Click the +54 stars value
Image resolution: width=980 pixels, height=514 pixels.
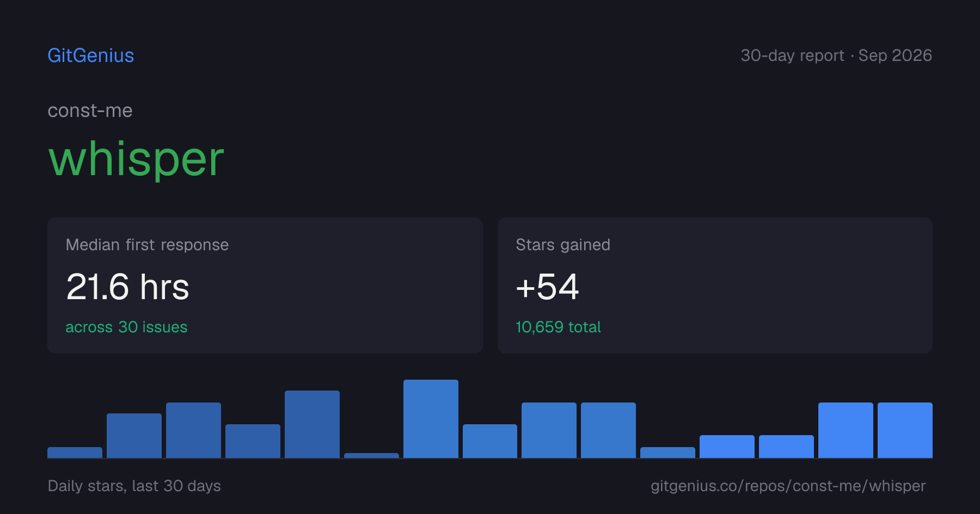(547, 287)
